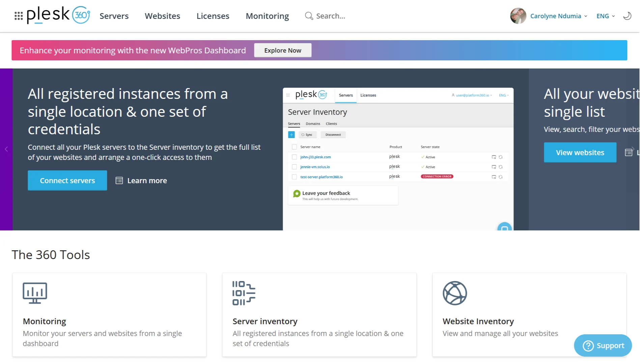Select the Websites navigation item
Viewport: 640px width, 364px height.
[x=163, y=16]
